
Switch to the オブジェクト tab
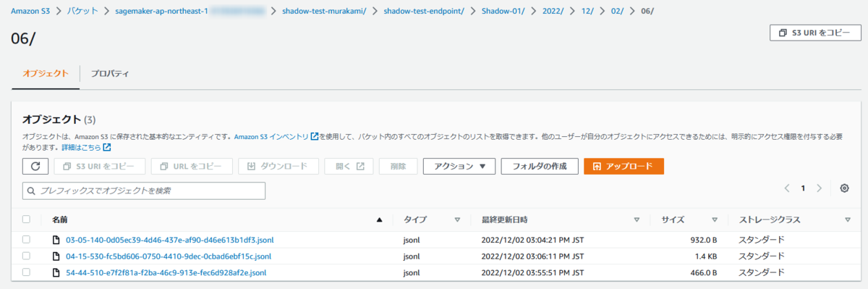[45, 73]
